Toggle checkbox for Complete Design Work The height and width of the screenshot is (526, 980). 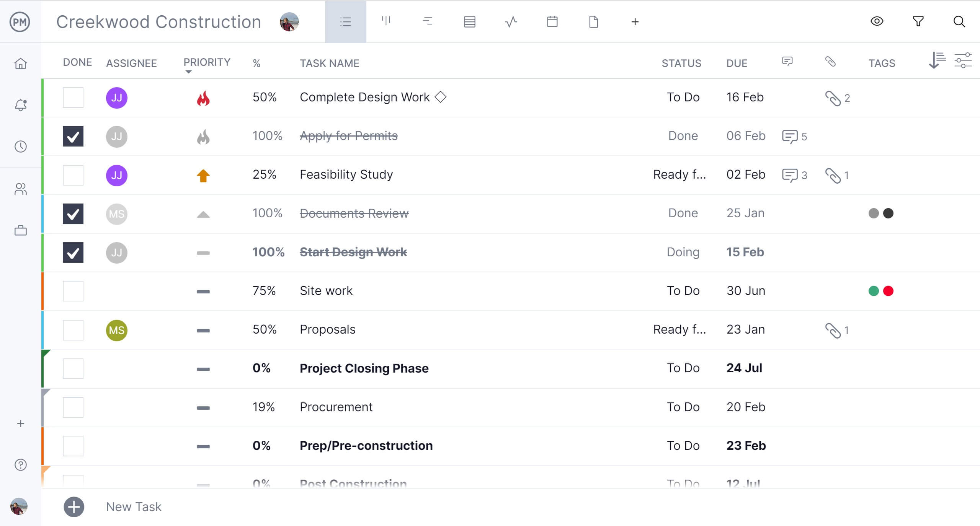[x=73, y=97]
